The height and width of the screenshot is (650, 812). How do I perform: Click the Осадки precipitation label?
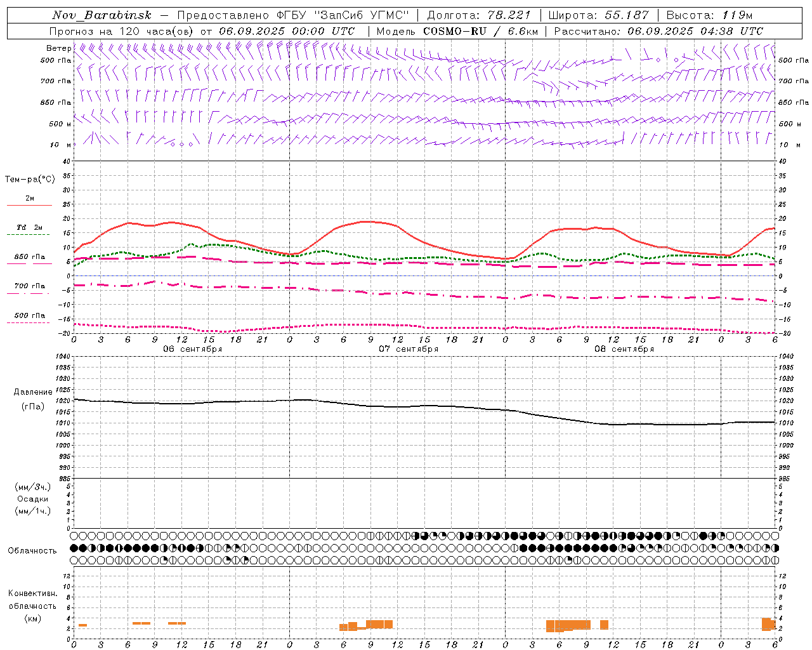point(33,499)
